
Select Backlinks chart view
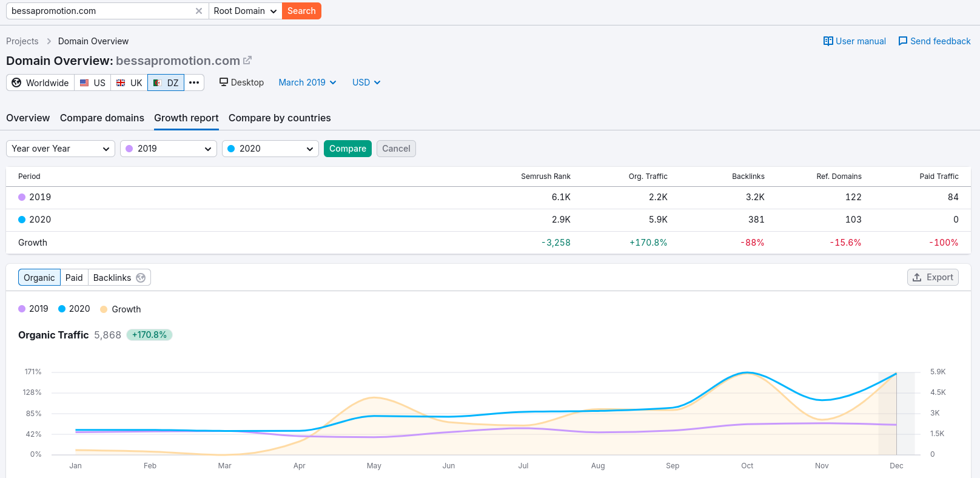click(119, 277)
